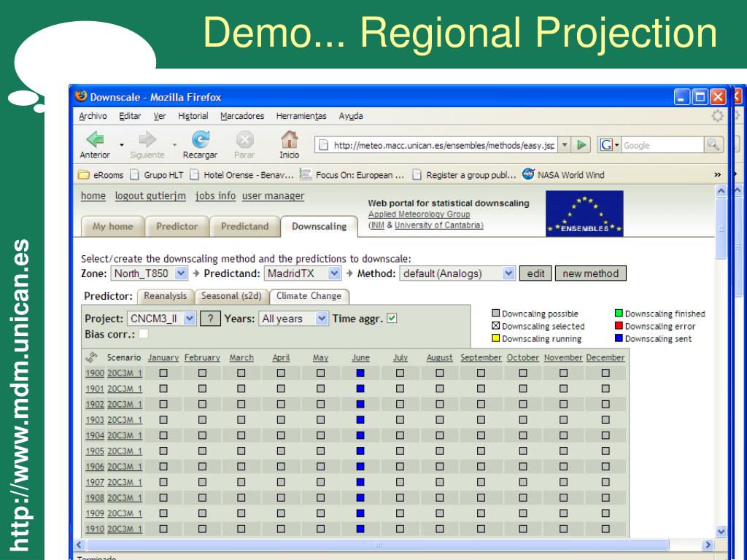
Task: Click blue June box for 1910
Action: click(x=360, y=529)
